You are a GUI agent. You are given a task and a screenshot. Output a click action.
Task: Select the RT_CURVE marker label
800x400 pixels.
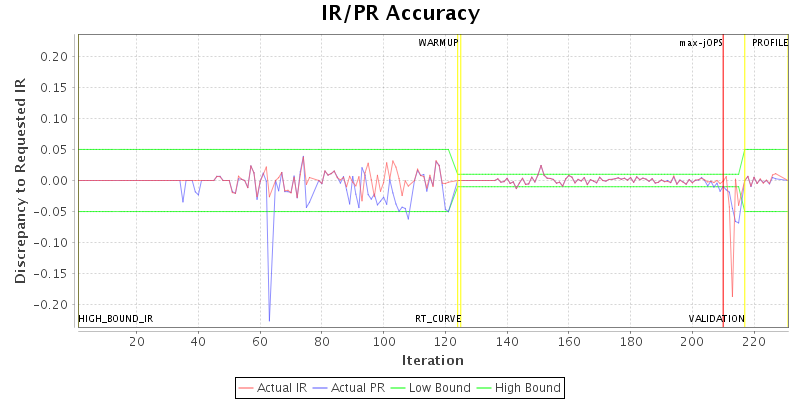438,319
